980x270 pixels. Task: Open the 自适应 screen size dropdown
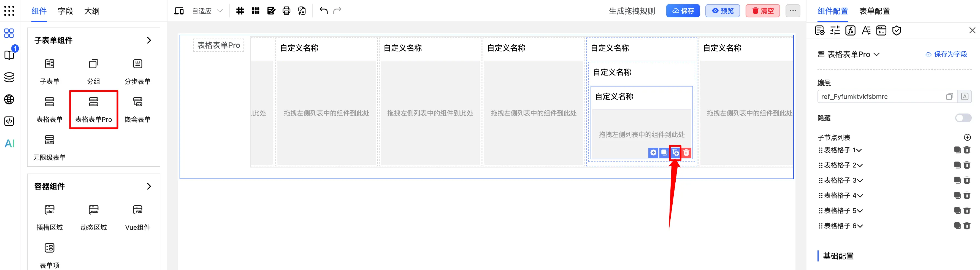click(x=205, y=11)
